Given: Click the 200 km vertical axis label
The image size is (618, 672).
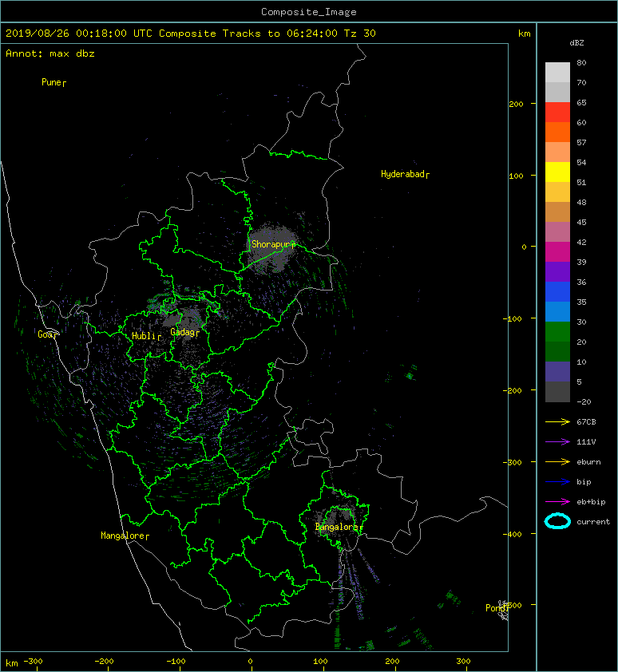Looking at the screenshot, I should [516, 104].
